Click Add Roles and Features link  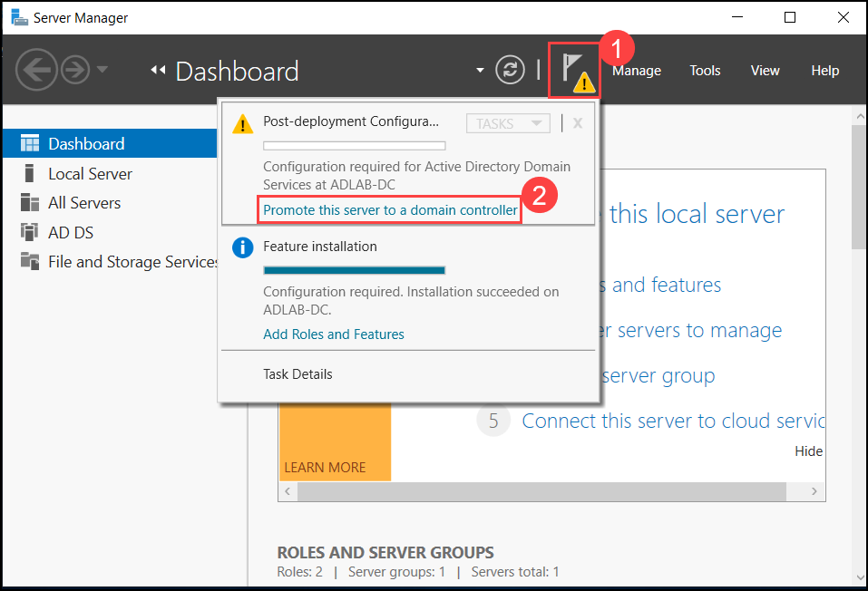tap(334, 334)
